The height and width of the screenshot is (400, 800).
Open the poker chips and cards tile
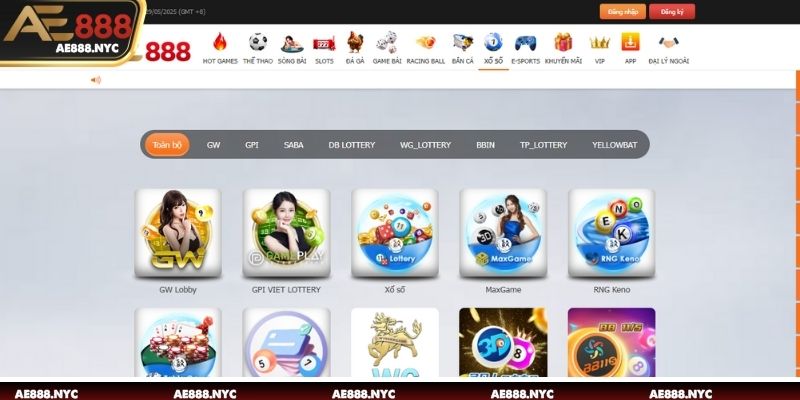pos(178,342)
